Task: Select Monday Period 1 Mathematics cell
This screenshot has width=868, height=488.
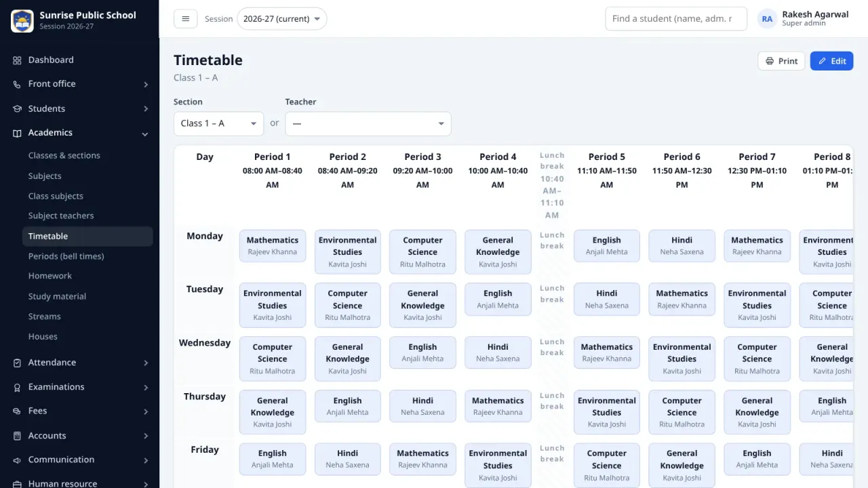Action: pos(273,246)
